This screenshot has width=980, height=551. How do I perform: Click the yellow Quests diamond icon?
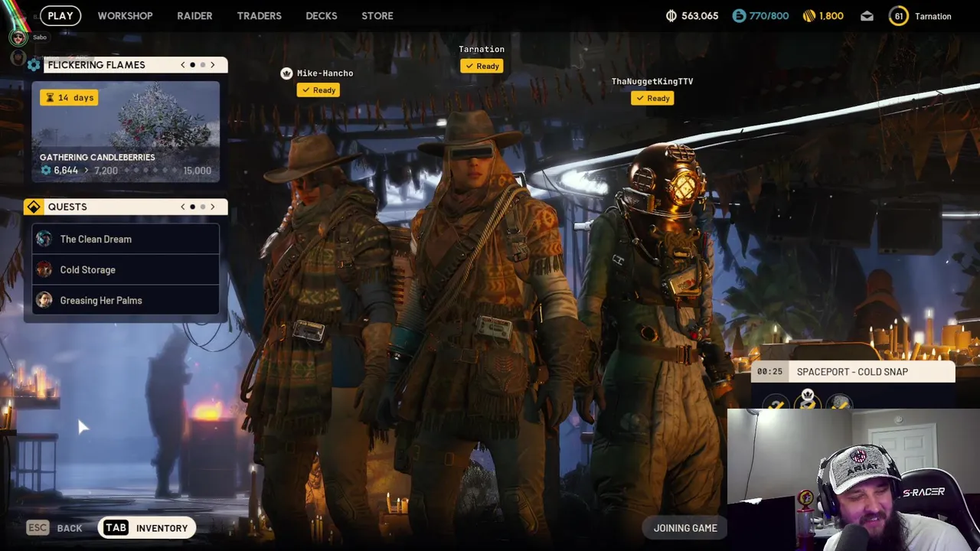click(x=33, y=207)
